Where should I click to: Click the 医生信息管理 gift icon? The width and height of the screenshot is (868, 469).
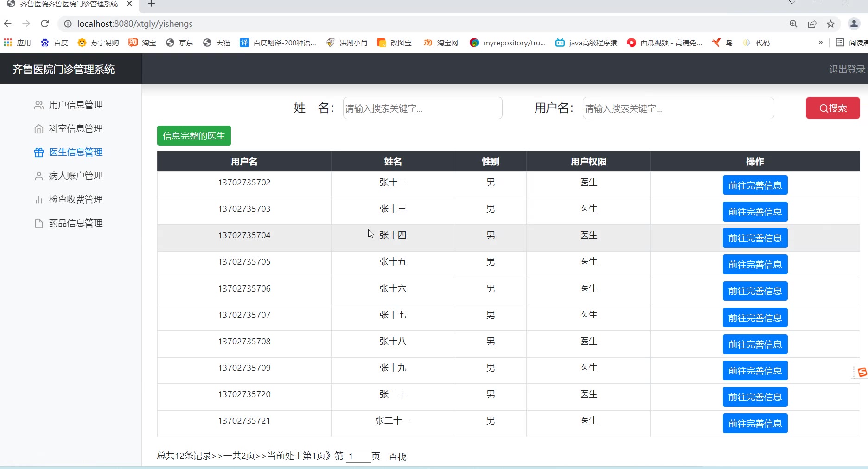pyautogui.click(x=39, y=152)
